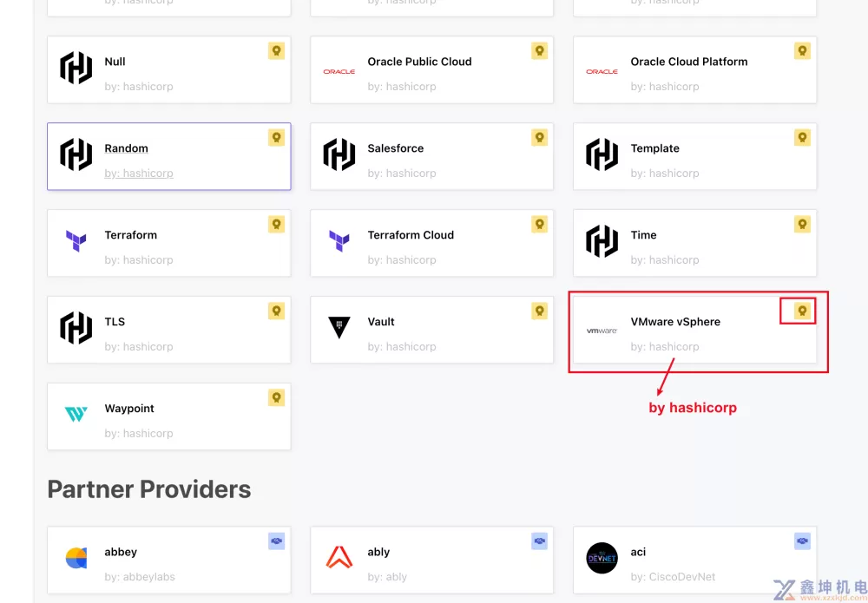The image size is (868, 603).
Task: Click the official badge on Oracle Cloud Platform
Action: point(802,51)
